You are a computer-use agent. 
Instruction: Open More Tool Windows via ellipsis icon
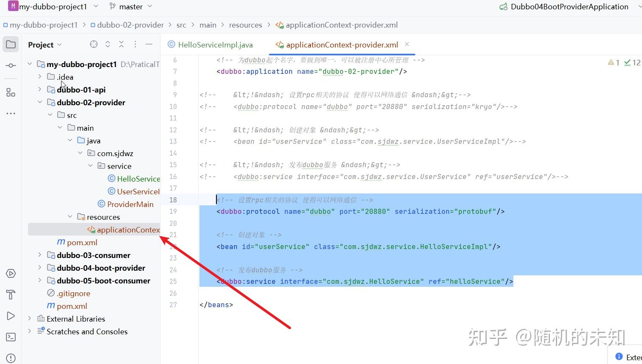(x=11, y=113)
